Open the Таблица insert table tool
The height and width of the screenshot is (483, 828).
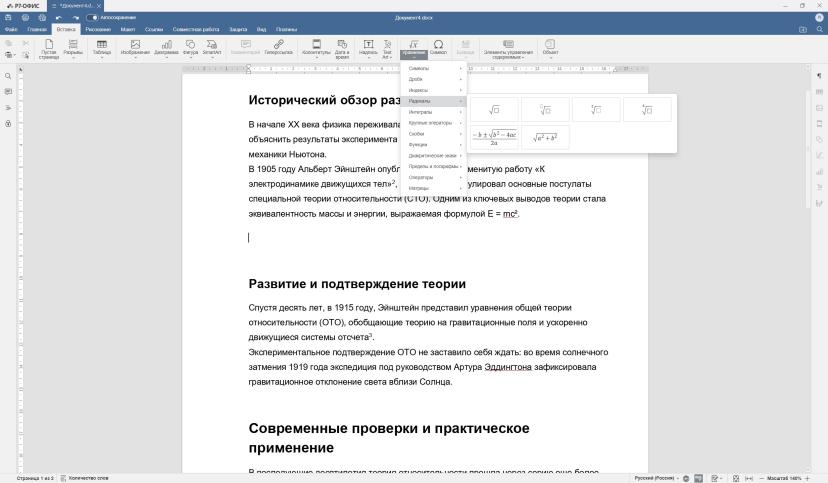click(102, 49)
